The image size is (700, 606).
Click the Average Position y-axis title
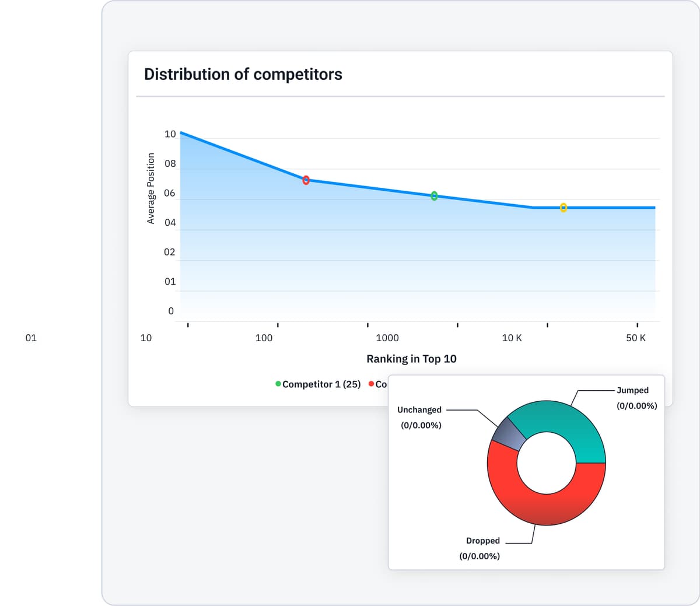click(151, 188)
